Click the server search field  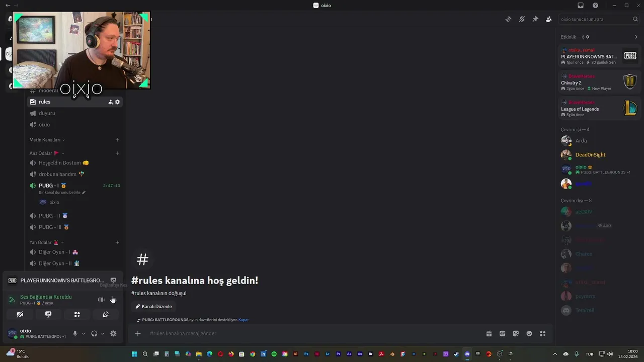click(598, 19)
